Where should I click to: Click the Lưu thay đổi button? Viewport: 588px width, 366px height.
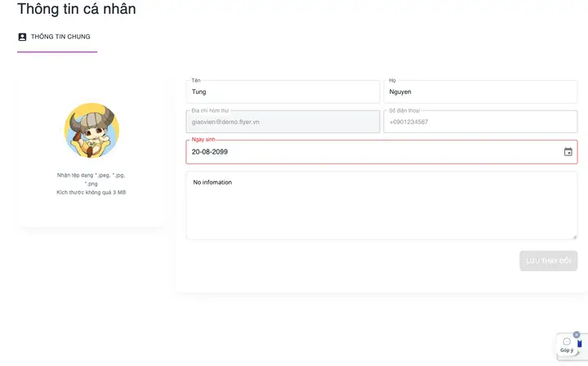point(548,261)
